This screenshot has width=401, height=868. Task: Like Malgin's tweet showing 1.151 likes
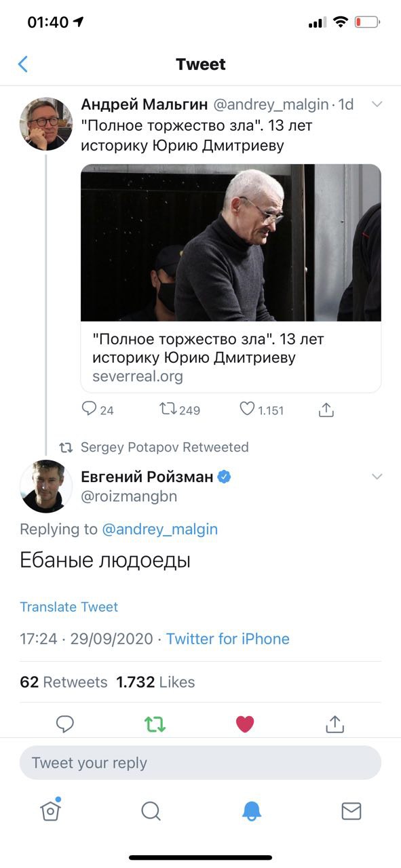pos(247,409)
